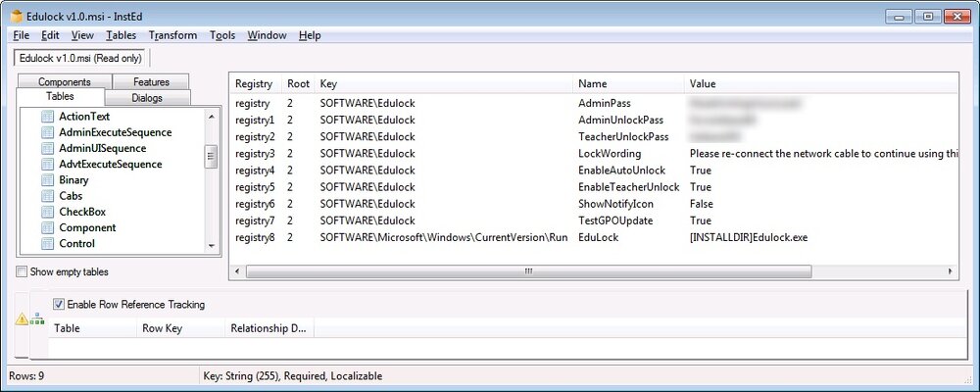Click the Relationship D... column header
The width and height of the screenshot is (980, 392).
(x=269, y=328)
